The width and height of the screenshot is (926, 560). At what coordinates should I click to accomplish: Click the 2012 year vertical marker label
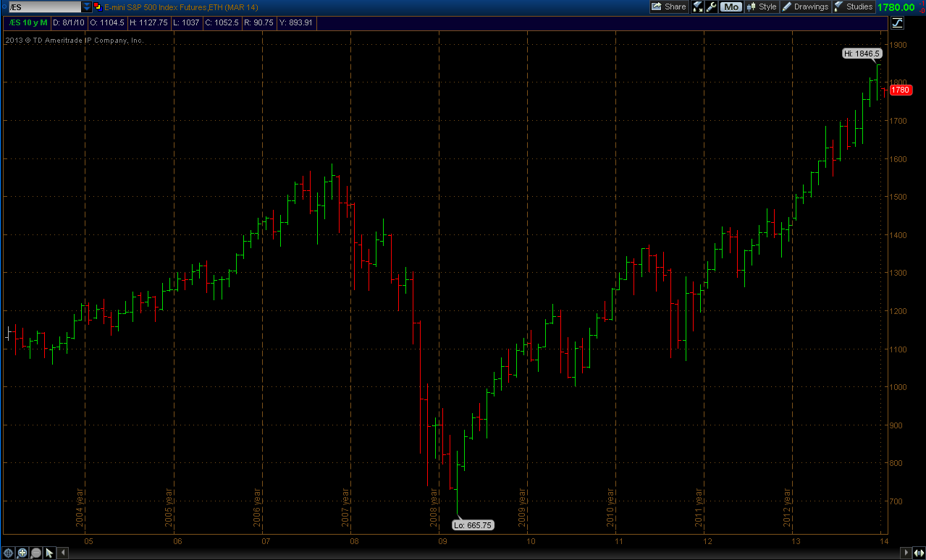pos(787,507)
